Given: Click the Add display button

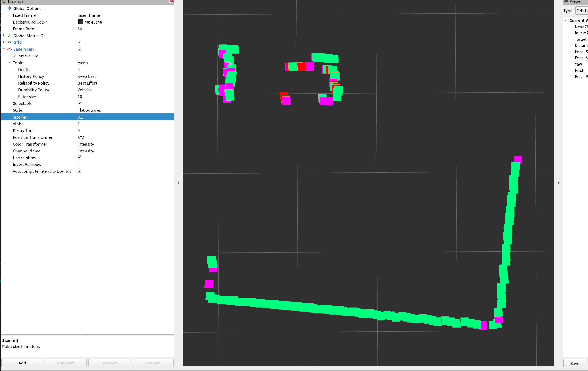Looking at the screenshot, I should (22, 363).
